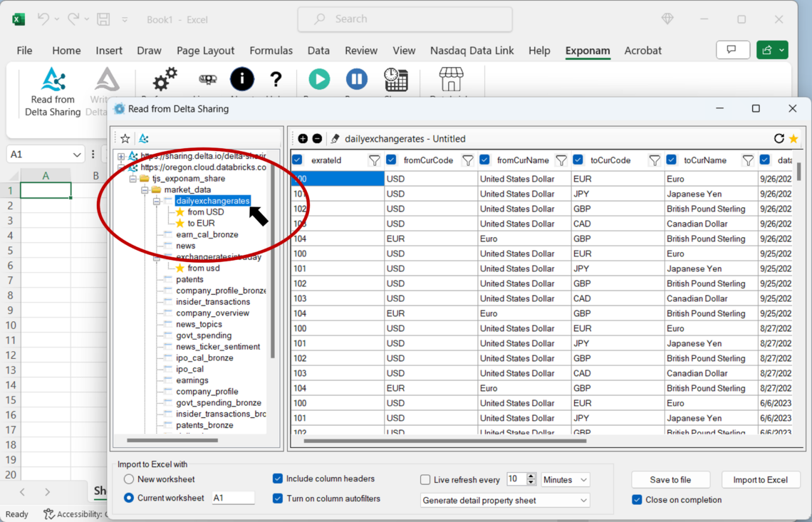Collapse the market_data tree folder
The width and height of the screenshot is (812, 522).
[x=145, y=190]
